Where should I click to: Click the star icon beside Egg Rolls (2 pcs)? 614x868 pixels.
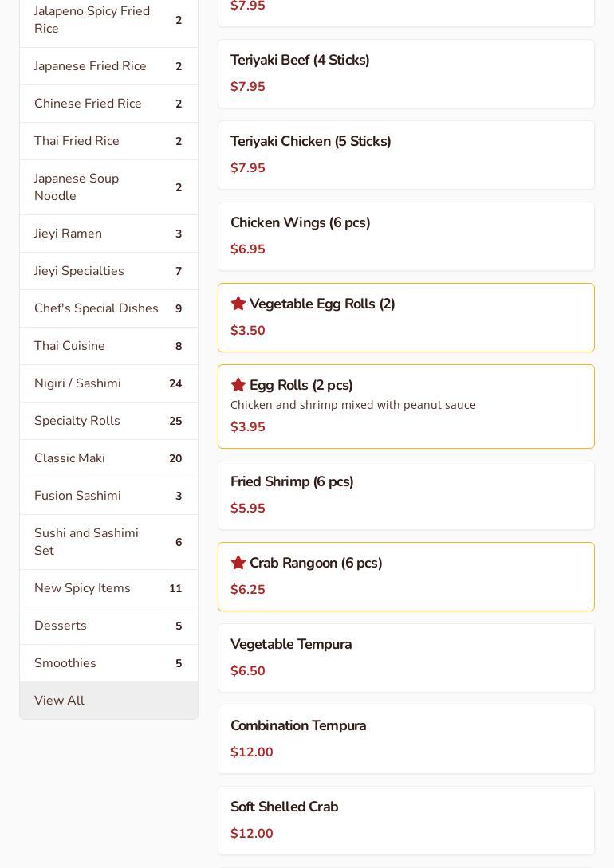tap(238, 385)
